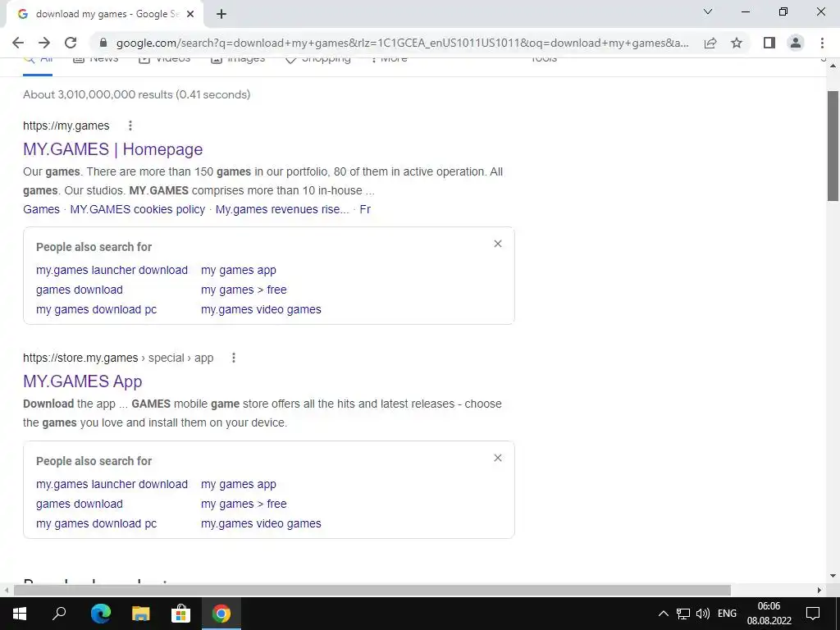Image resolution: width=840 pixels, height=630 pixels.
Task: Click the address bar URL field
Action: tap(402, 43)
